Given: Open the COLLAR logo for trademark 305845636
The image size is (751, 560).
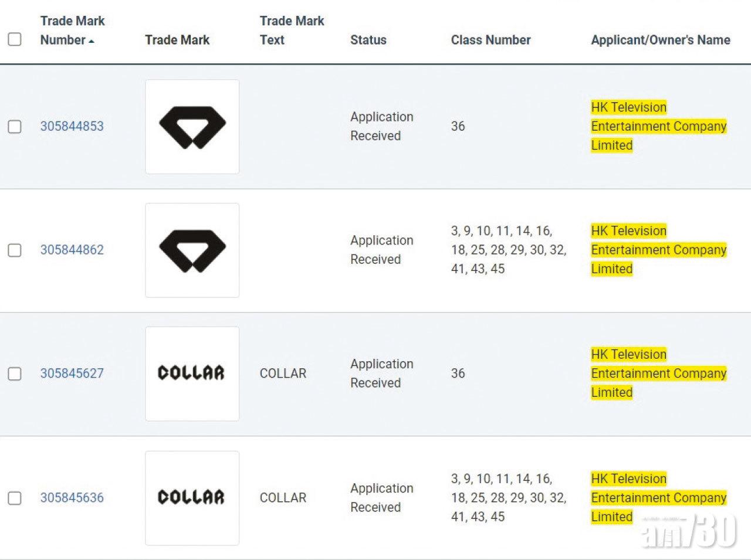Looking at the screenshot, I should click(x=192, y=498).
